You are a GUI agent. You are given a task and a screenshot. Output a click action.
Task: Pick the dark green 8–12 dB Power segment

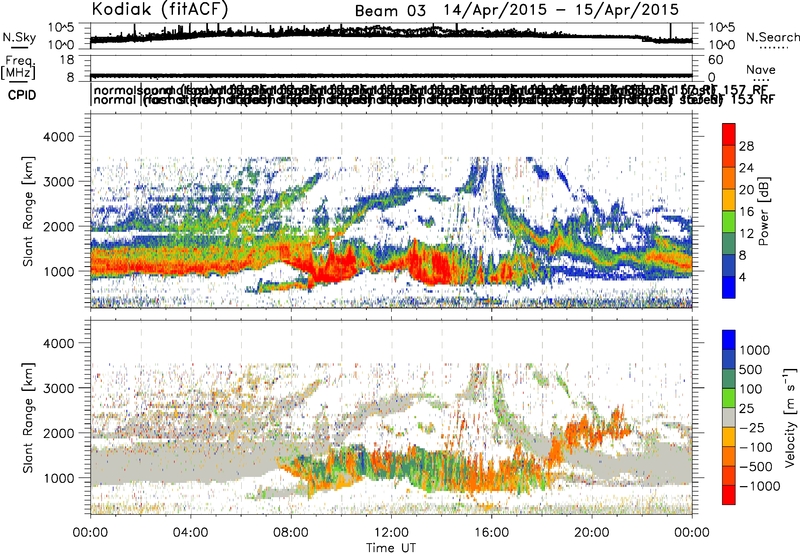729,244
